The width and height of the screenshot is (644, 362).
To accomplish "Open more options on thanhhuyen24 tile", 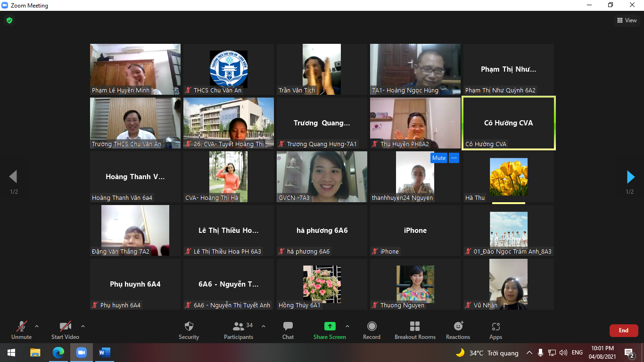I will pos(454,158).
